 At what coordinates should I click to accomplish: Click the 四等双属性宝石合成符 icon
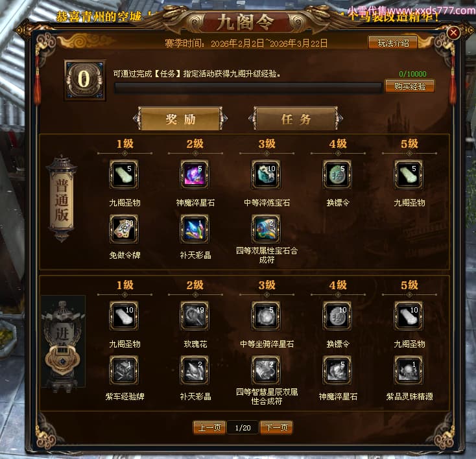(266, 229)
